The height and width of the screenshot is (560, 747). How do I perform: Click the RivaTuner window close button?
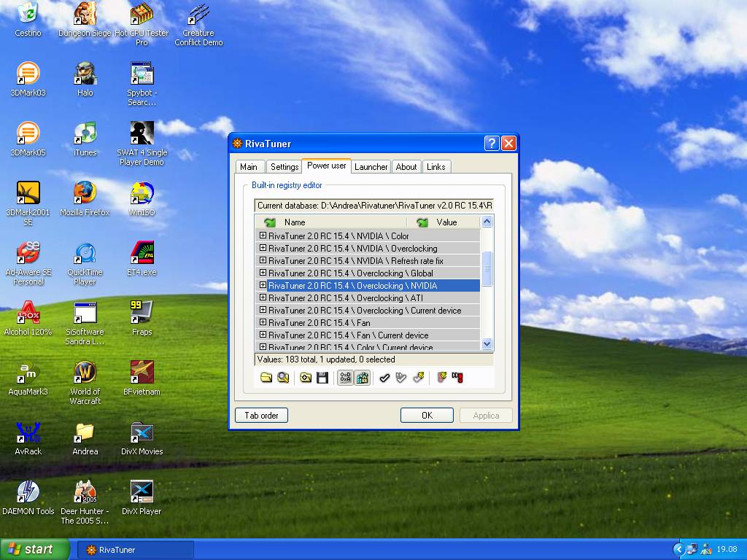tap(508, 144)
